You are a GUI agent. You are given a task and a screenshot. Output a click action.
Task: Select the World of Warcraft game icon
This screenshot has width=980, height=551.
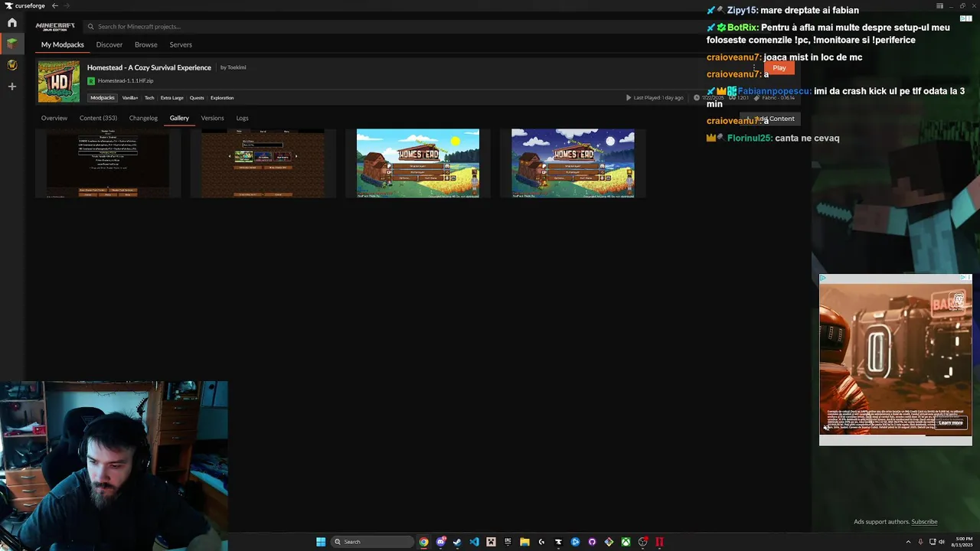pyautogui.click(x=12, y=65)
